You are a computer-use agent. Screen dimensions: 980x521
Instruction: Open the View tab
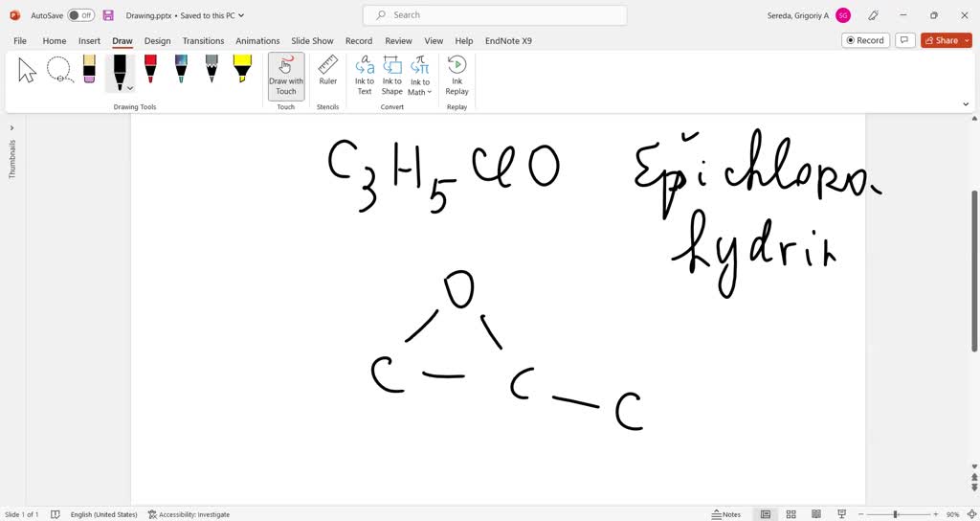click(434, 40)
